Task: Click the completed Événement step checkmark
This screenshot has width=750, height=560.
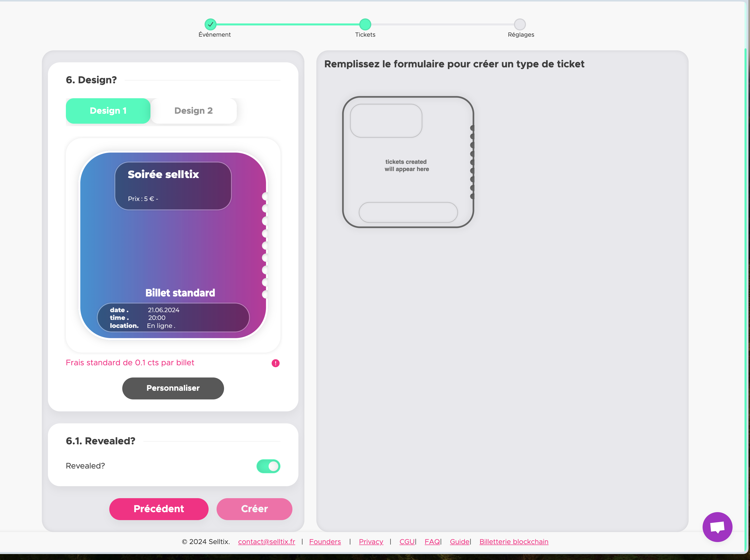Action: pos(211,24)
